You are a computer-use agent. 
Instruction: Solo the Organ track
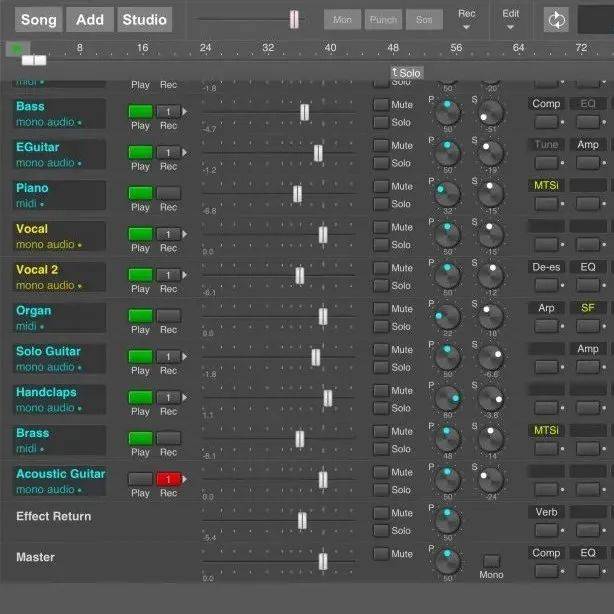(x=381, y=327)
